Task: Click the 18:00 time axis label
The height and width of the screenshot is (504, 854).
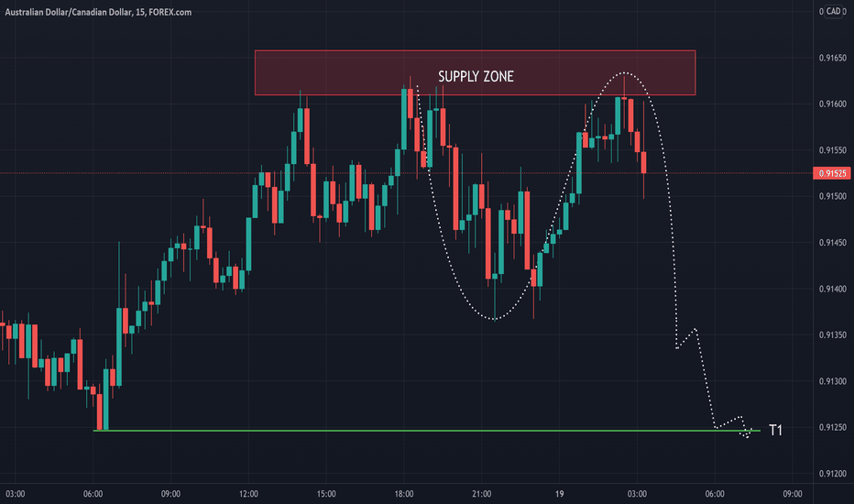Action: click(x=403, y=494)
